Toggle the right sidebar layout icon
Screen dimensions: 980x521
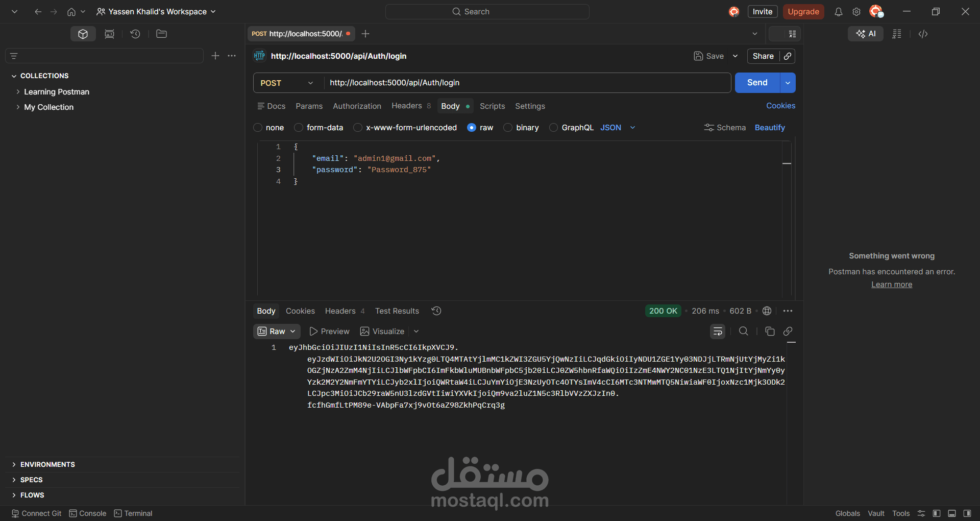pos(967,513)
